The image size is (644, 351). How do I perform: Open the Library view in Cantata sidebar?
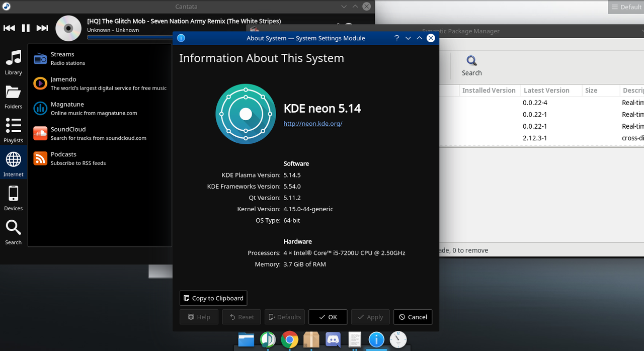14,62
